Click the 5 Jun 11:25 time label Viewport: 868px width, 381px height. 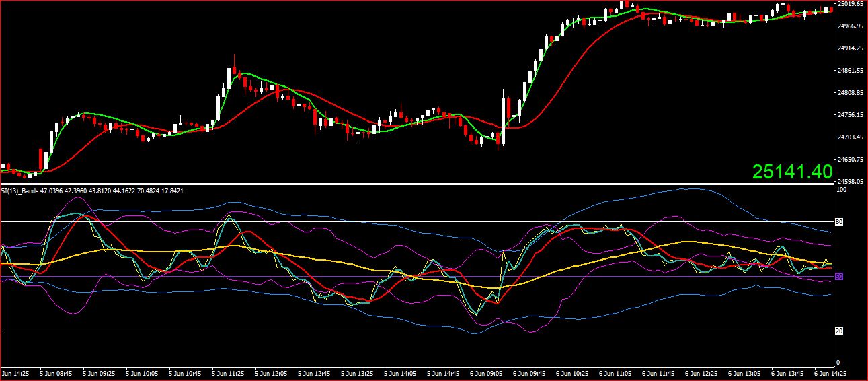[229, 372]
